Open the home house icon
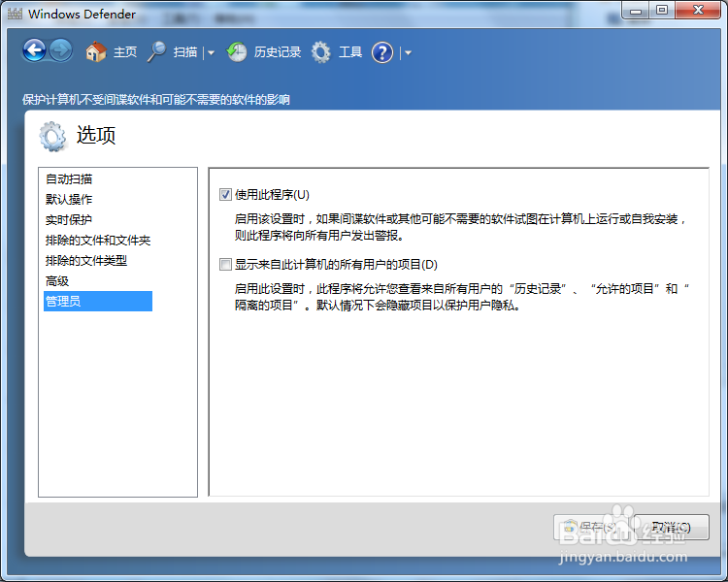728x582 pixels. coord(96,51)
